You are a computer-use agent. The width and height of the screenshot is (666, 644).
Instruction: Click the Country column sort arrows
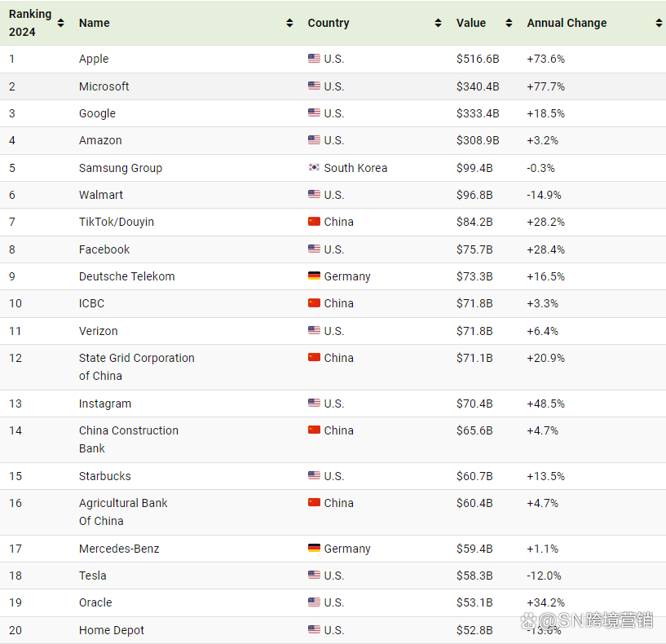(x=439, y=23)
